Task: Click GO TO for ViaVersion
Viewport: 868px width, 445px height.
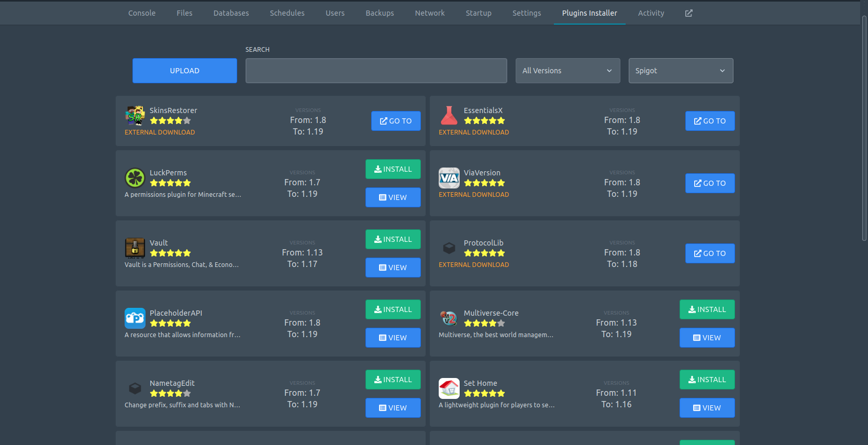Action: [710, 183]
